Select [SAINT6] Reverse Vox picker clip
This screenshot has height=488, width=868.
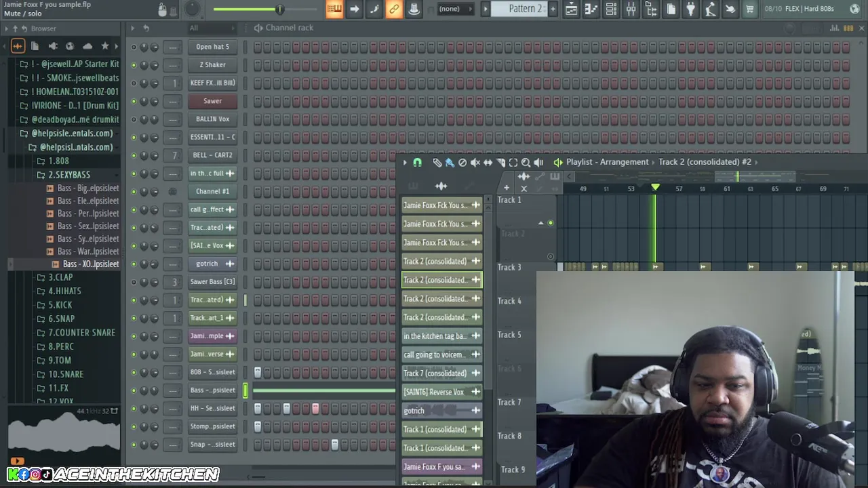[x=442, y=392]
